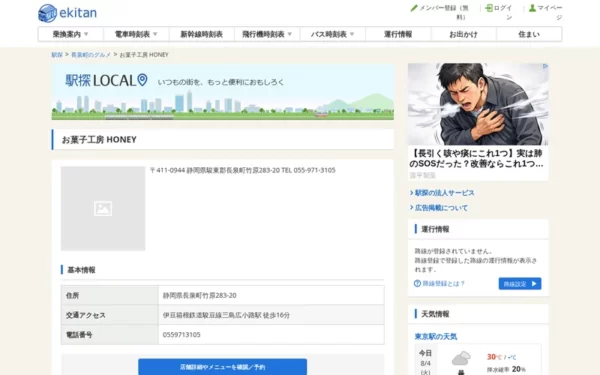Expand the 電車時刻表 dropdown arrow

point(155,34)
